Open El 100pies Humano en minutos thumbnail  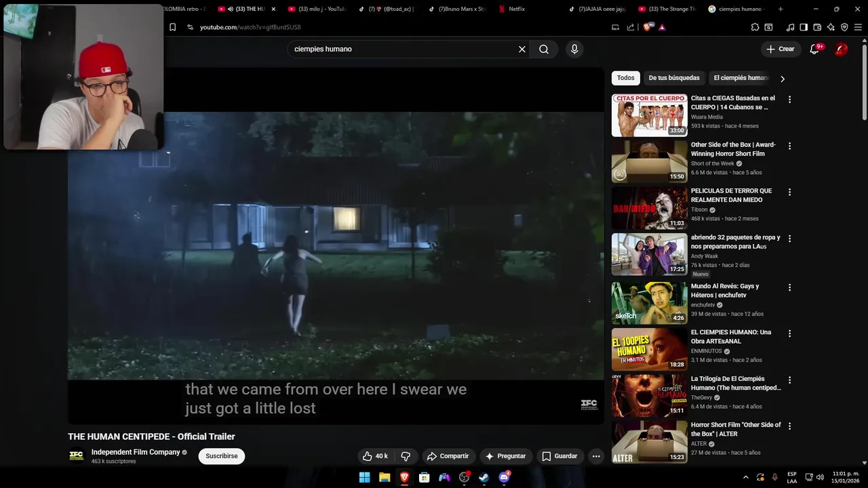pos(650,349)
